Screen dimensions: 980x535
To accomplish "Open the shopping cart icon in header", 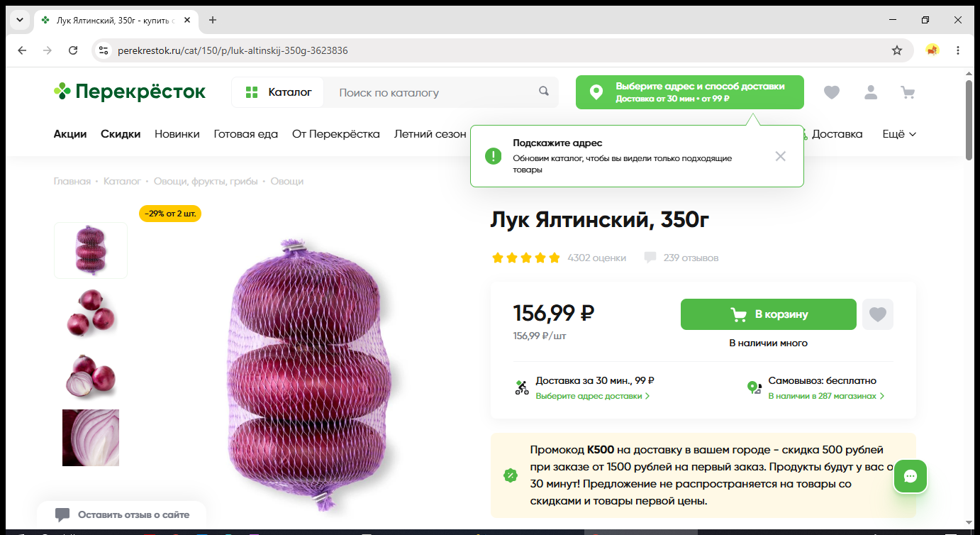I will pos(907,92).
